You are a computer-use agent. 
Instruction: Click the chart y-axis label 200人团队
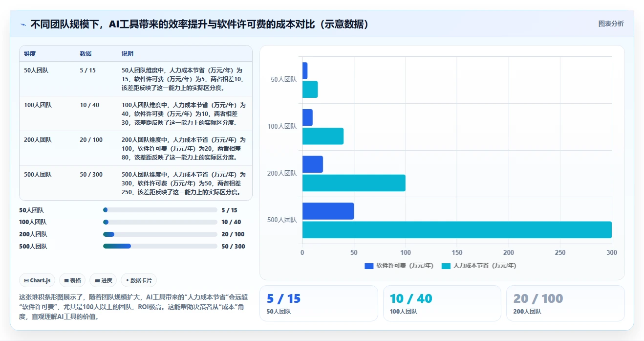(x=282, y=173)
